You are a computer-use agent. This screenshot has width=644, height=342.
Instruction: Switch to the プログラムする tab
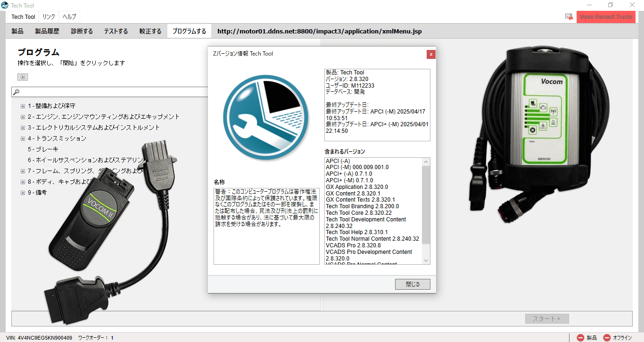pos(189,32)
